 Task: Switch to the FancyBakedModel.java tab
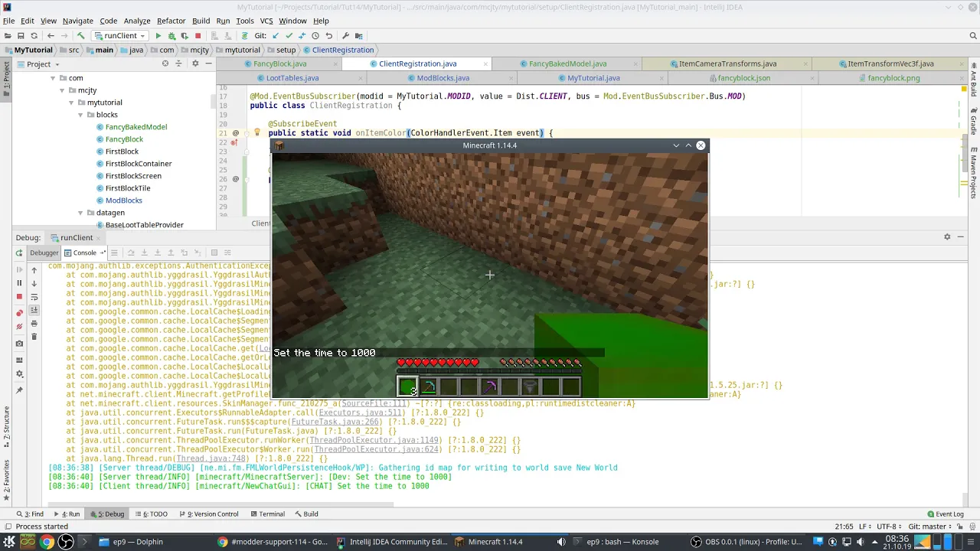click(567, 64)
